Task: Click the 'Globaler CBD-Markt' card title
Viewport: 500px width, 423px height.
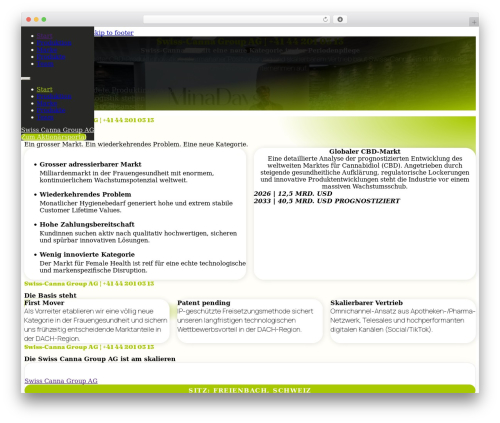Action: [365, 151]
